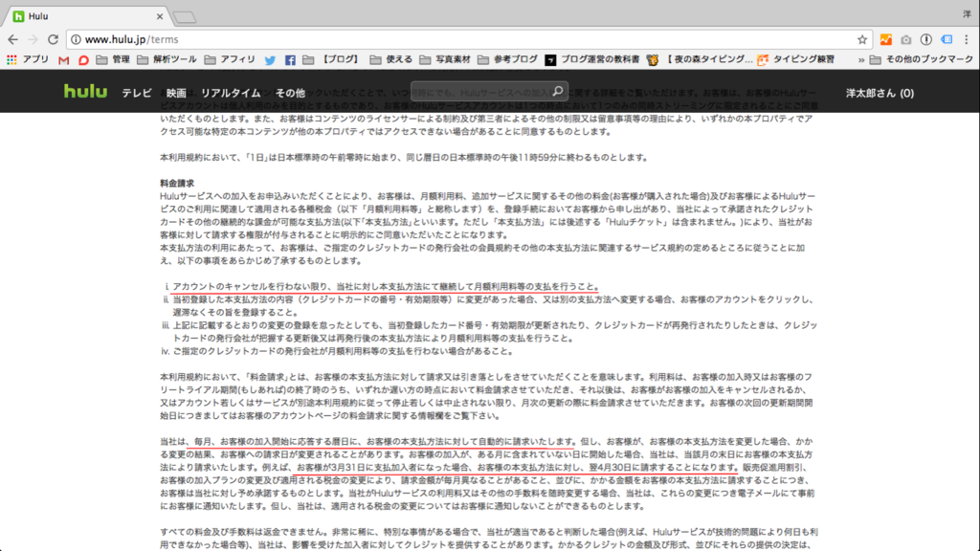Close the Hulu browser tab
The height and width of the screenshot is (551, 980).
pyautogui.click(x=160, y=16)
